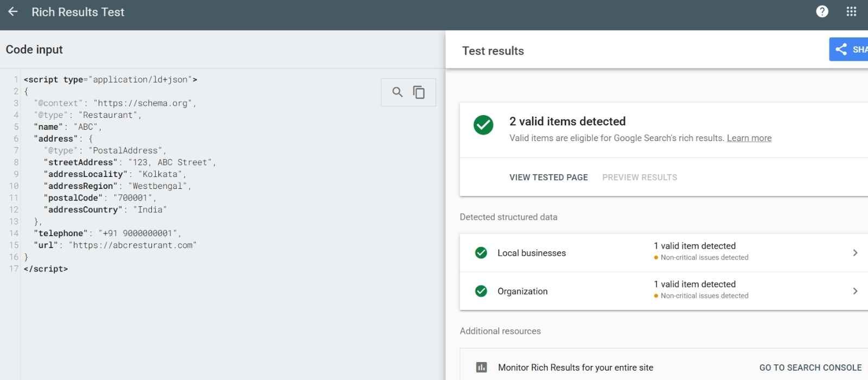Open the Google apps grid icon

[x=851, y=11]
